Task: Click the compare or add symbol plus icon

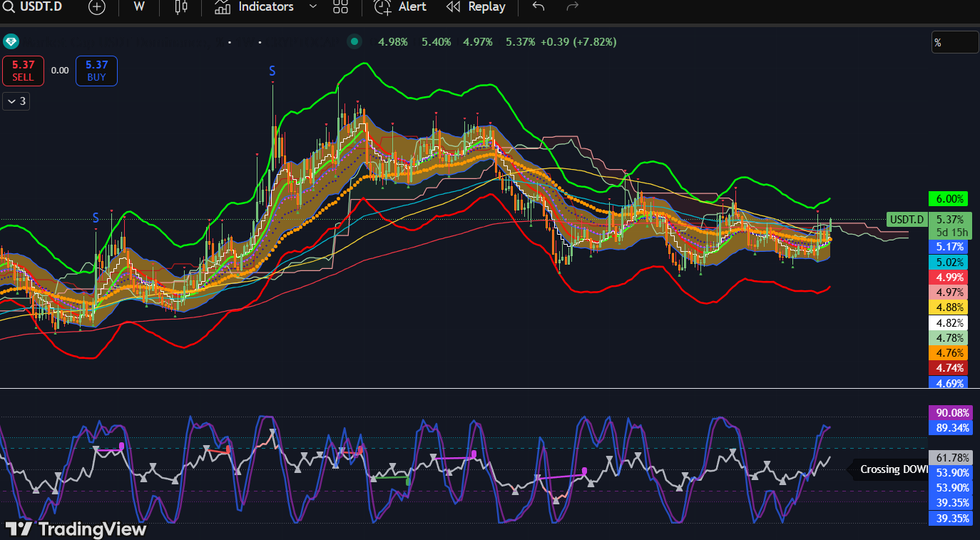Action: click(x=96, y=7)
